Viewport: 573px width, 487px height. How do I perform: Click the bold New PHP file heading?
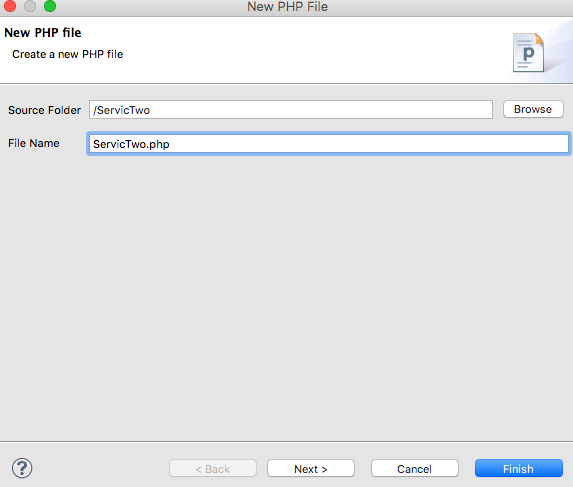tap(43, 33)
